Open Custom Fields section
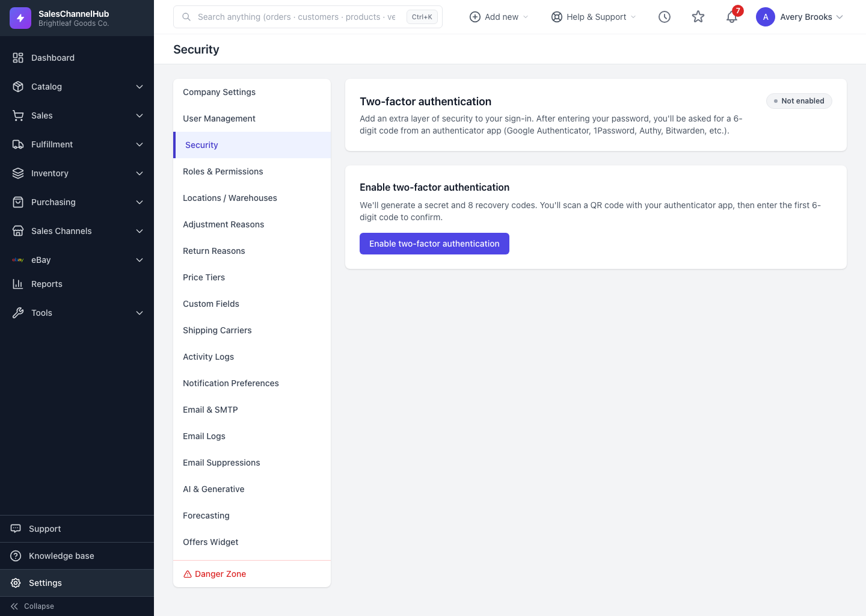866x616 pixels. 252,304
